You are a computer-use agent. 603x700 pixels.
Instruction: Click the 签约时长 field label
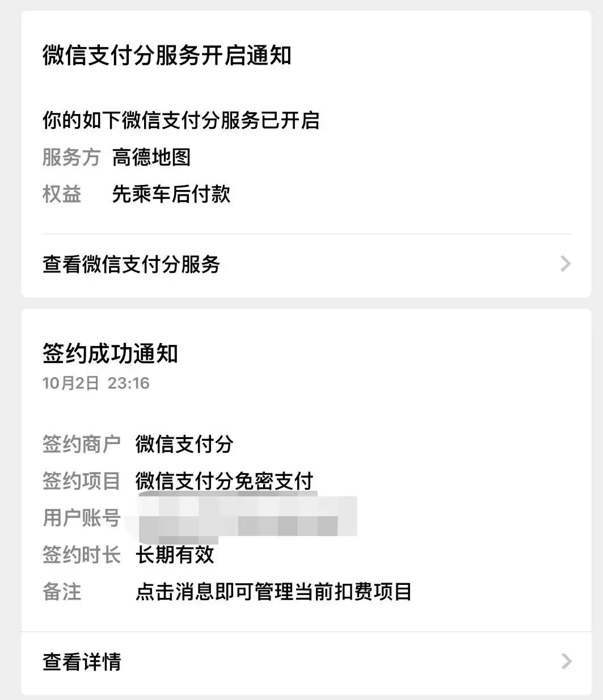pyautogui.click(x=81, y=555)
